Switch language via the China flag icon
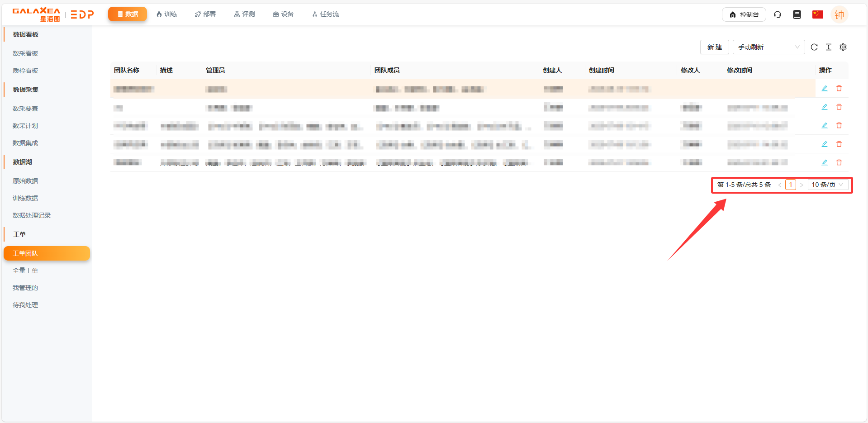This screenshot has height=423, width=868. click(817, 14)
